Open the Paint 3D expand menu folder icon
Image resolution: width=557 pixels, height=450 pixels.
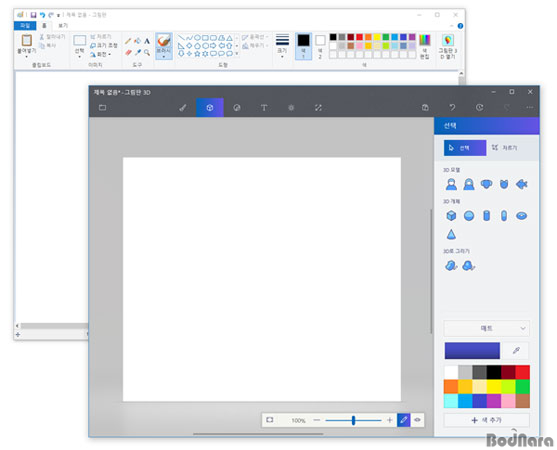coord(102,107)
